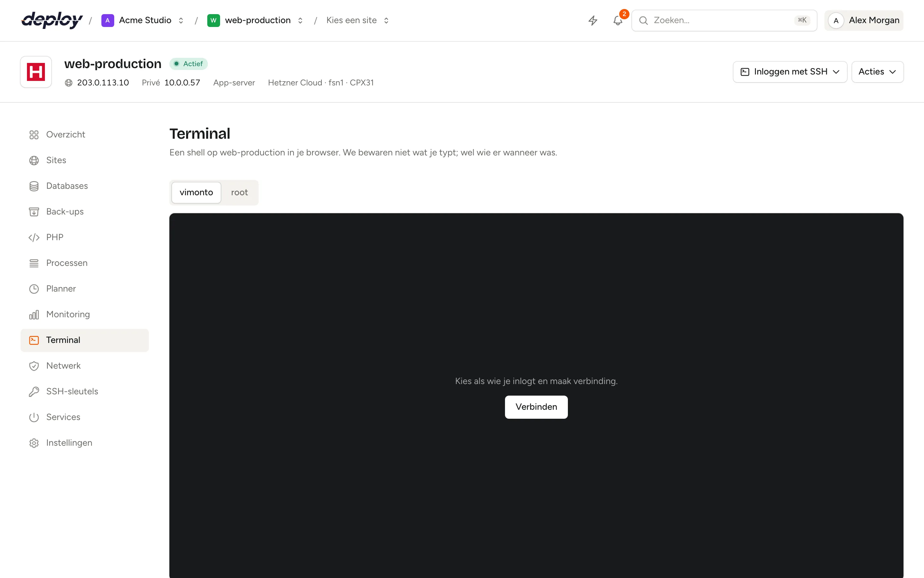Open the Monitoring page

85,315
